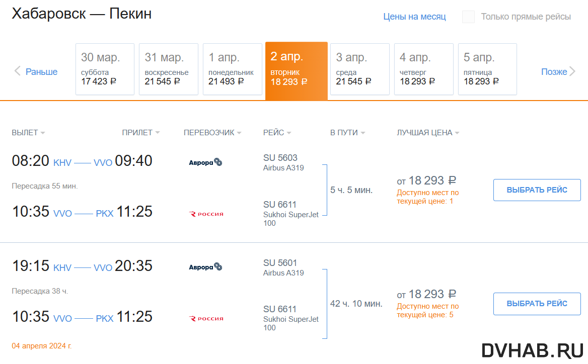Click the Аврора logo on the 19:15 flight
The width and height of the screenshot is (588, 364).
click(x=205, y=267)
